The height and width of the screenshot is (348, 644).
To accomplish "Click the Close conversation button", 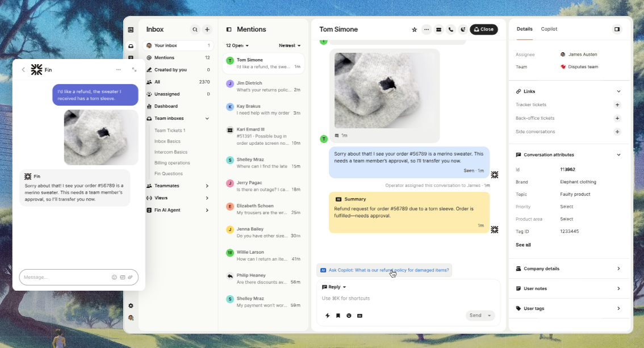I will click(484, 30).
